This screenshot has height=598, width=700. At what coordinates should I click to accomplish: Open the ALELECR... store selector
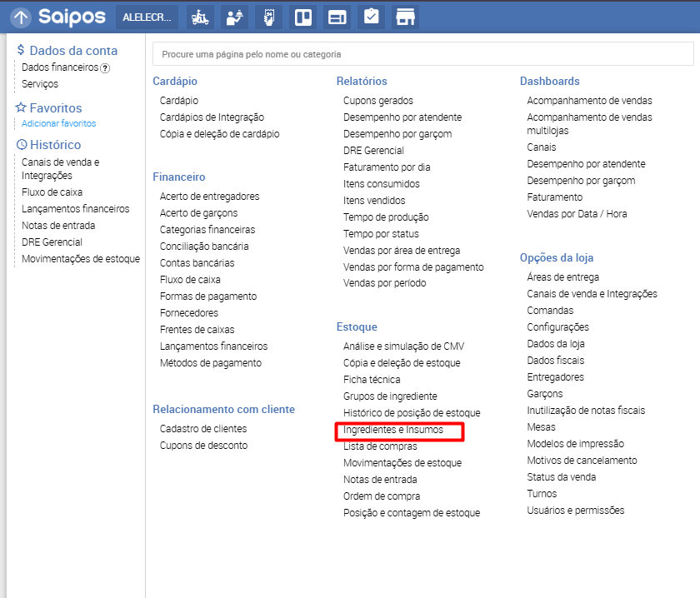pos(146,17)
